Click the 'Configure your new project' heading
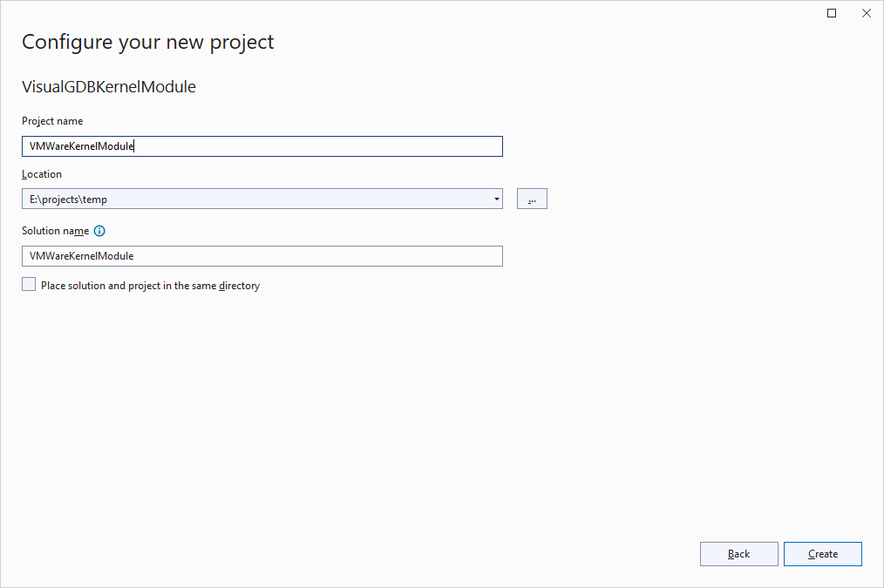Viewport: 884px width, 588px height. click(x=147, y=42)
